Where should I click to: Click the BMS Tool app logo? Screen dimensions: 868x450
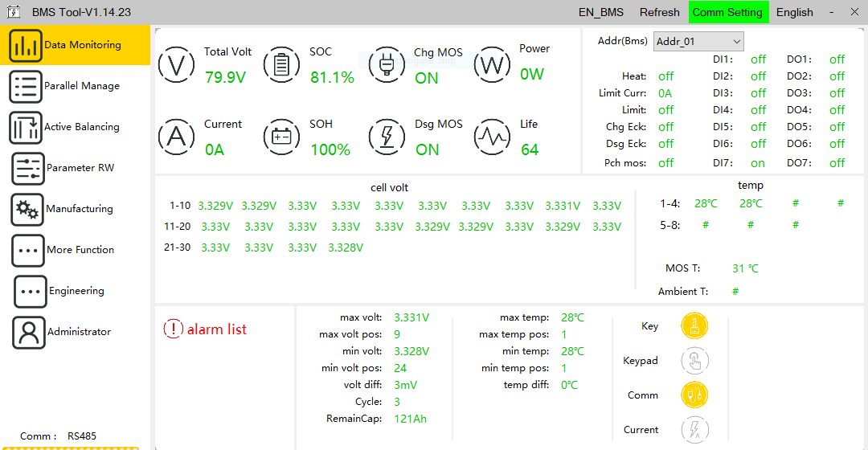tap(14, 11)
